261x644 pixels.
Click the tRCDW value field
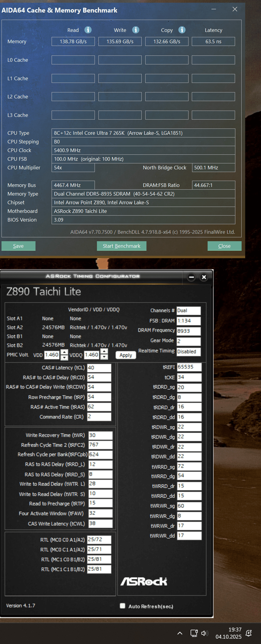tap(99, 387)
